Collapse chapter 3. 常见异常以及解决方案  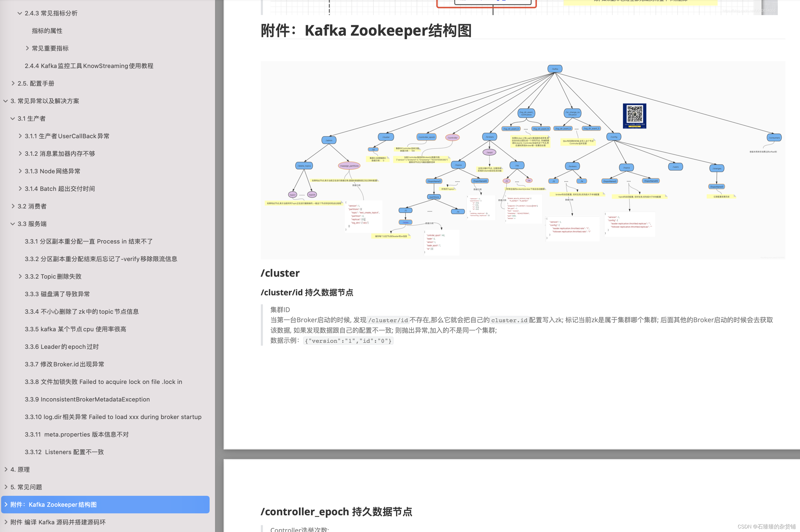pyautogui.click(x=6, y=101)
